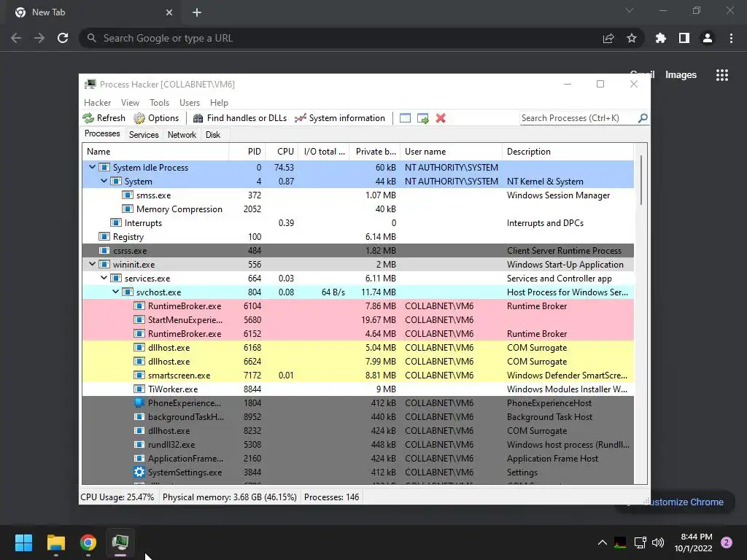747x560 pixels.
Task: Click the Search Processes input field
Action: click(578, 118)
